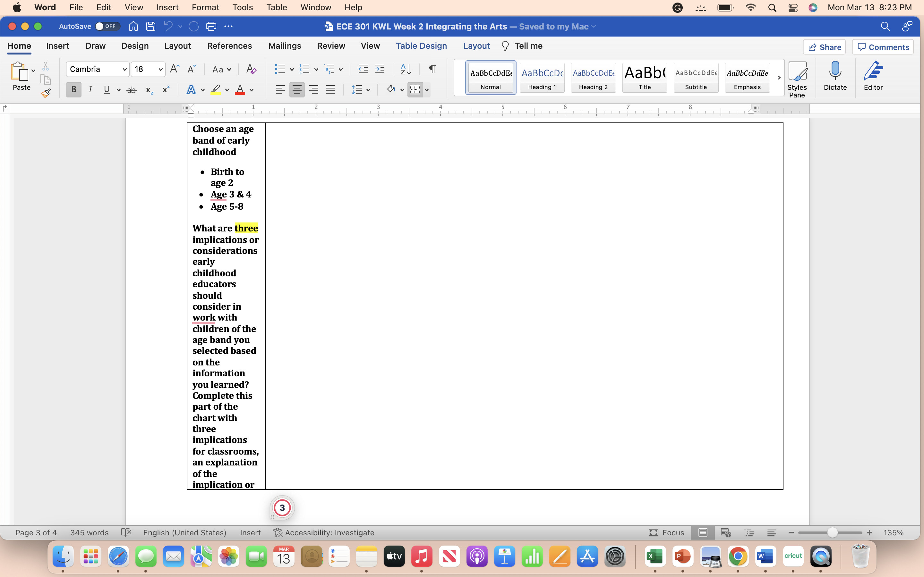This screenshot has width=924, height=577.
Task: Click the strikethrough icon
Action: click(131, 90)
